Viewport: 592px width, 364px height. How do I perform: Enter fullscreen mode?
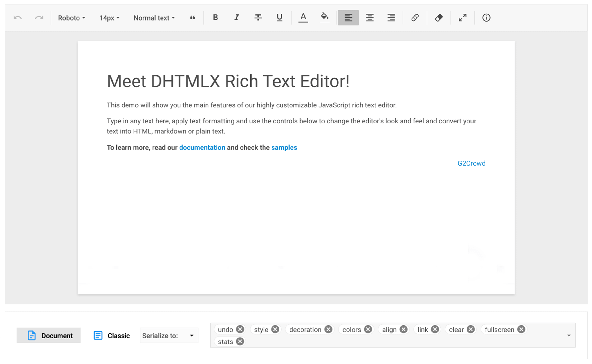click(x=462, y=17)
